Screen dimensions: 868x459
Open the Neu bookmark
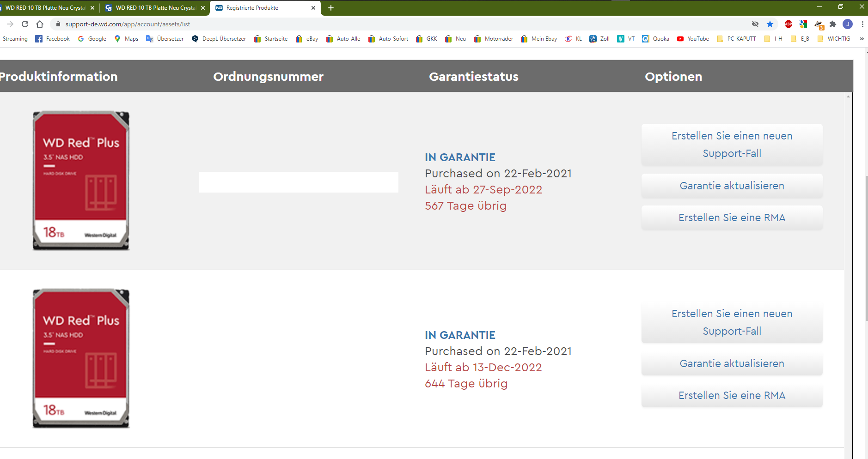(456, 39)
